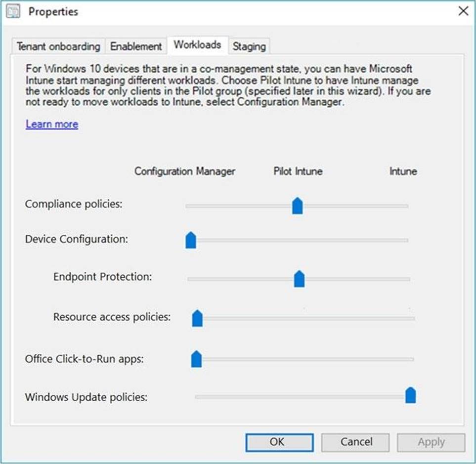
Task: Click the Apply button
Action: 431,442
